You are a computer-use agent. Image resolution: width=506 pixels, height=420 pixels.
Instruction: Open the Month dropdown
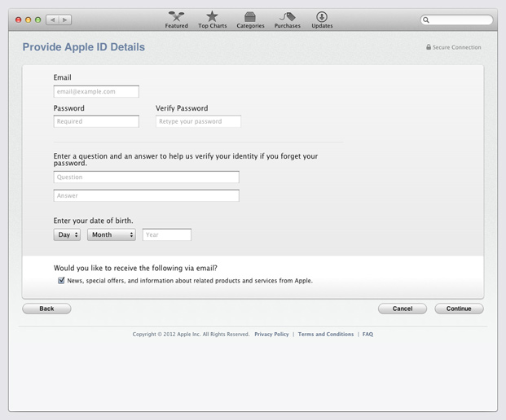(112, 234)
